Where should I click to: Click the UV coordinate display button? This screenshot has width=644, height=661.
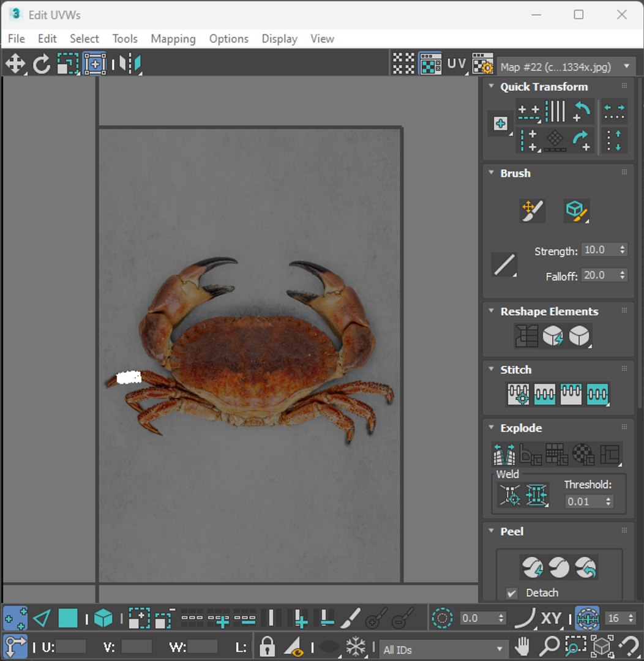[456, 64]
